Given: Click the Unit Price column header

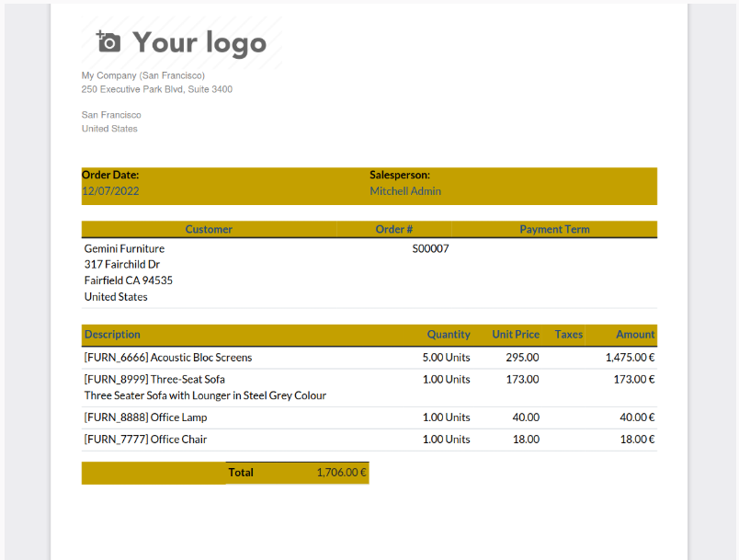Looking at the screenshot, I should pyautogui.click(x=515, y=335).
